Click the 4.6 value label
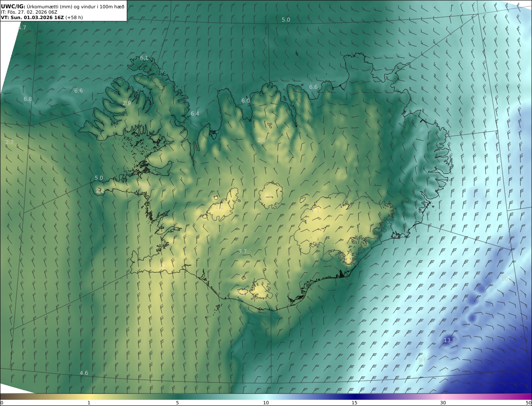Viewport: 532px width, 406px height. [84, 373]
